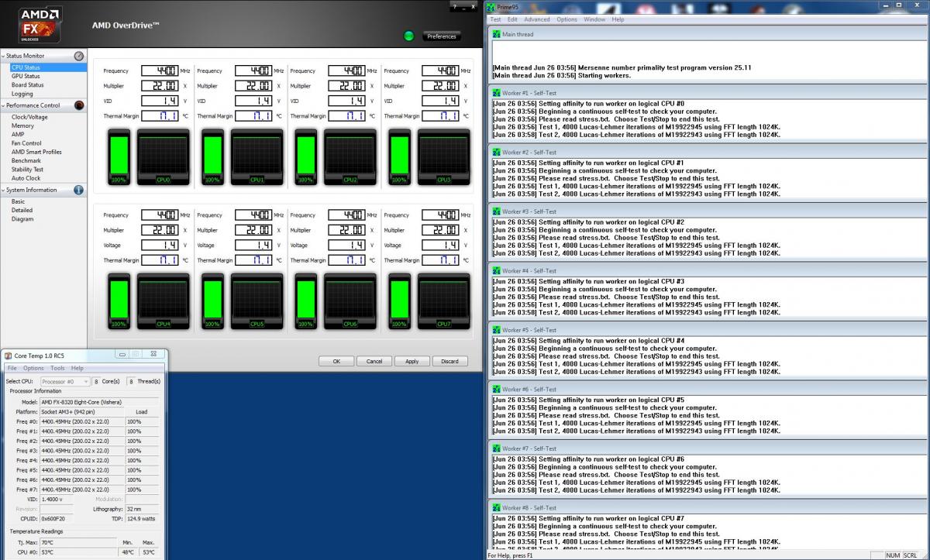Click the Worker #3 Self-Test window icon
The image size is (930, 560).
pos(497,211)
